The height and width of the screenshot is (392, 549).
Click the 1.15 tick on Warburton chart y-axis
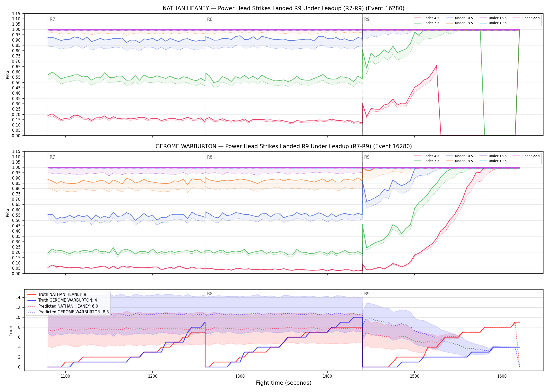(x=16, y=152)
